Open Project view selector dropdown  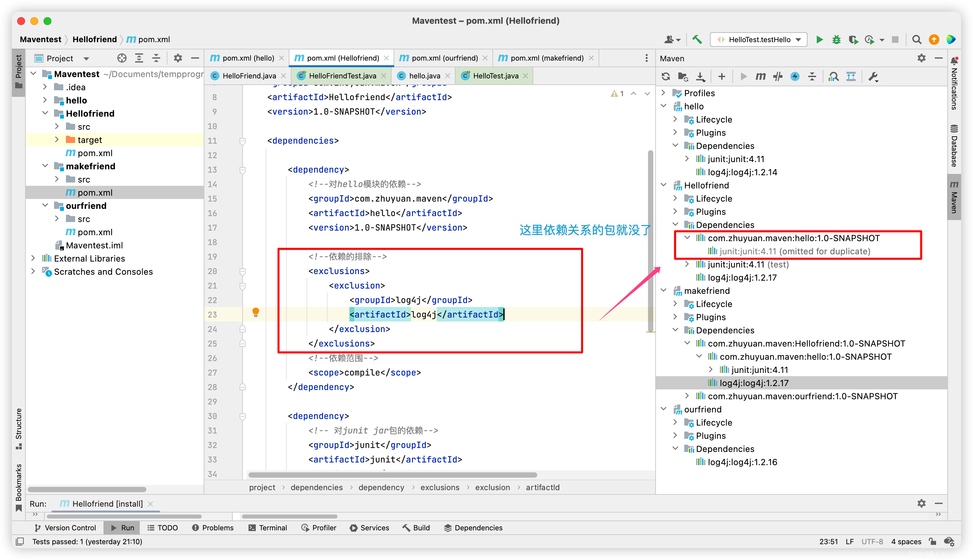(62, 58)
